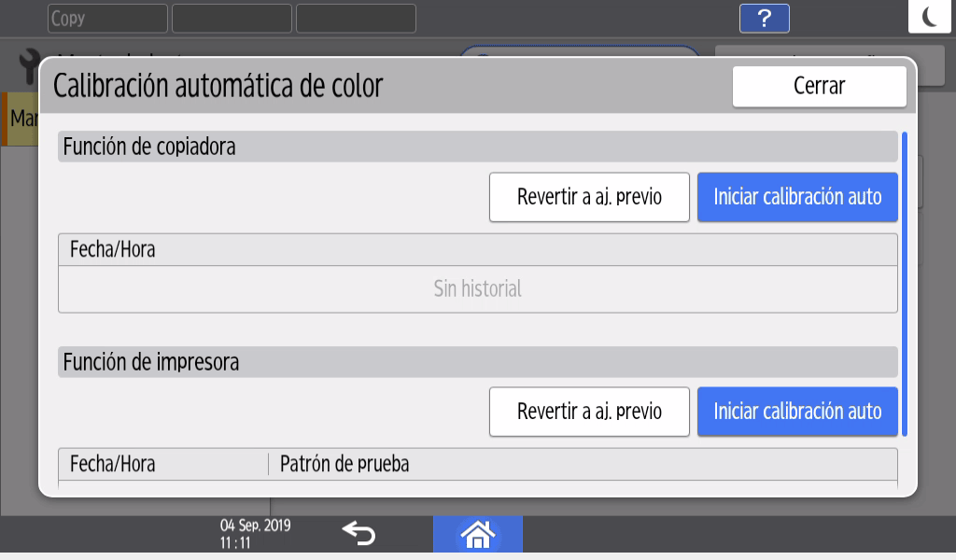Tap the date and time display
The height and width of the screenshot is (560, 956).
click(255, 533)
